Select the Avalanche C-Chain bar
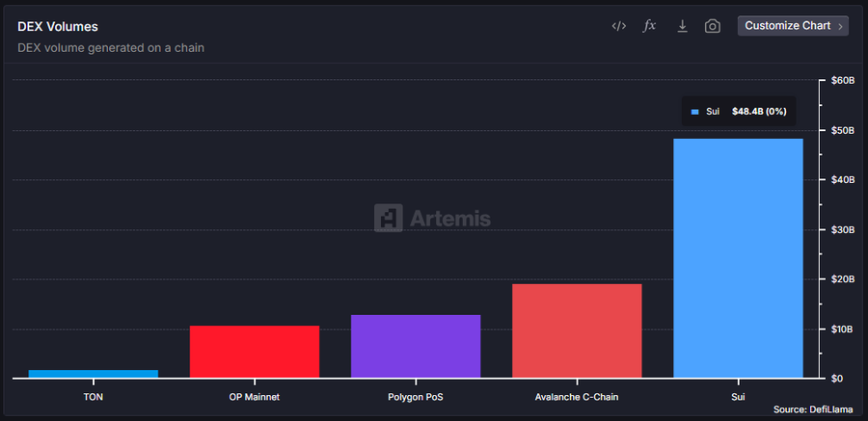Viewport: 868px width, 421px height. 577,330
